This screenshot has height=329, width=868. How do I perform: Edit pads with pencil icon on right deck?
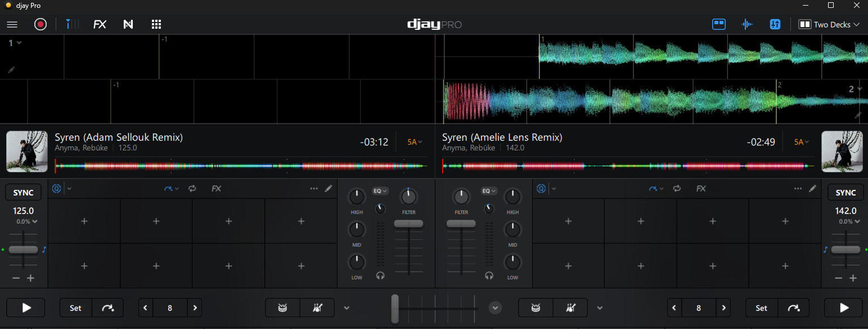click(812, 189)
